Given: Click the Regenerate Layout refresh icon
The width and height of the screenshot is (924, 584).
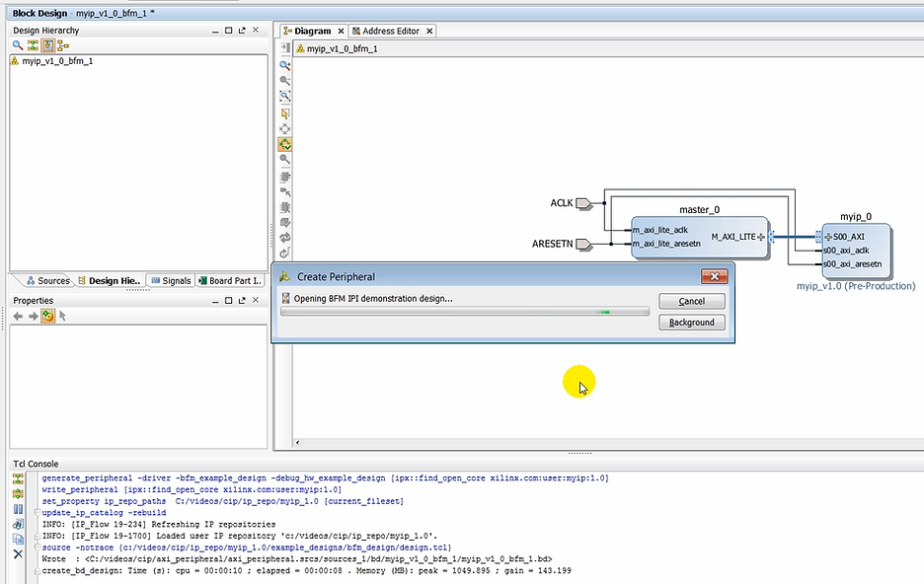Looking at the screenshot, I should click(x=285, y=235).
